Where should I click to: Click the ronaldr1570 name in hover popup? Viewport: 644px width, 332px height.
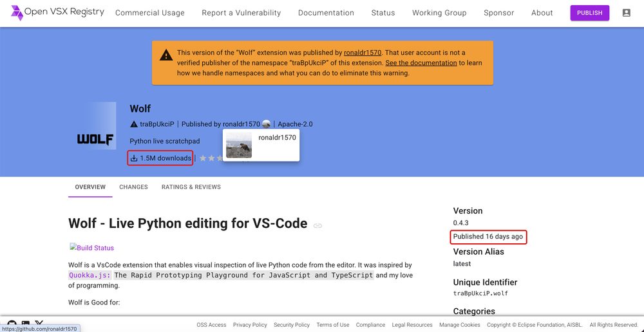point(277,138)
